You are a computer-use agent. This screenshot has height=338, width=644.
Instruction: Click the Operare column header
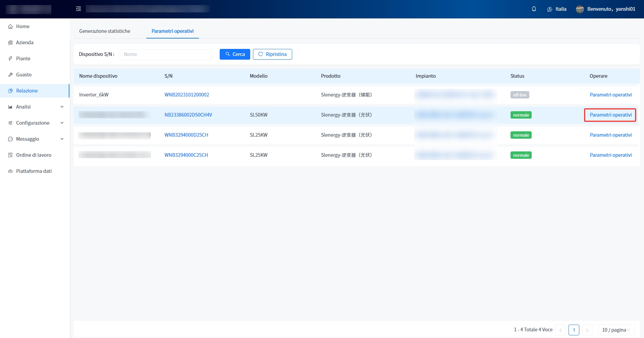598,76
